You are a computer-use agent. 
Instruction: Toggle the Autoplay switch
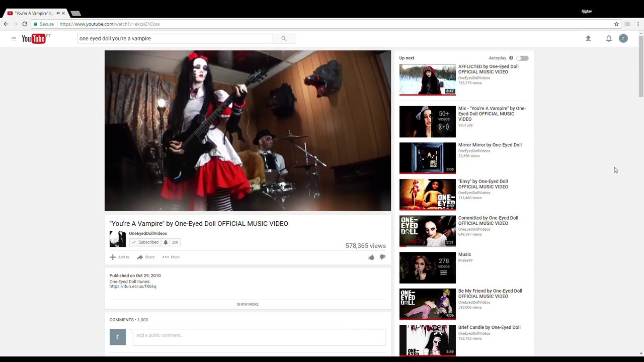(522, 58)
